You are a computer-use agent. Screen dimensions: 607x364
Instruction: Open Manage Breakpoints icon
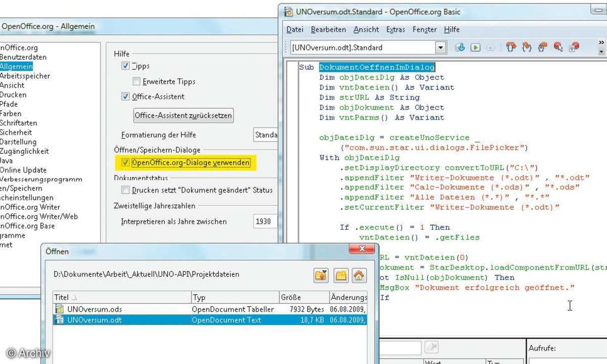point(574,48)
